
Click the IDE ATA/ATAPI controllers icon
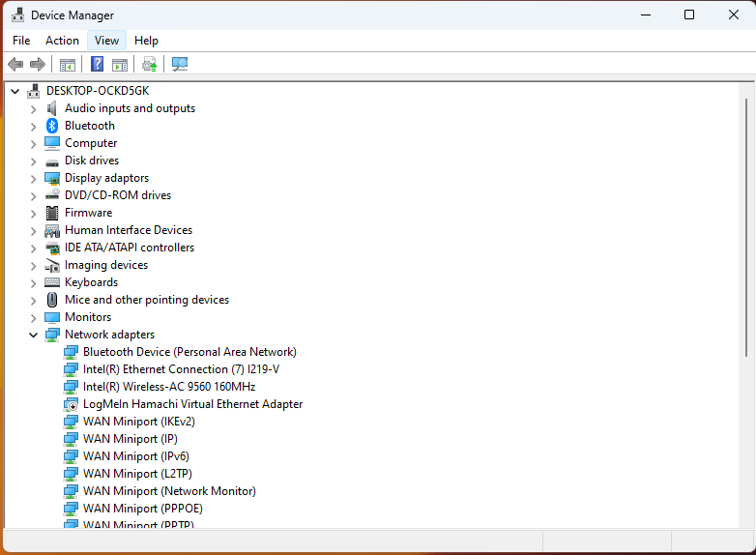pyautogui.click(x=52, y=248)
